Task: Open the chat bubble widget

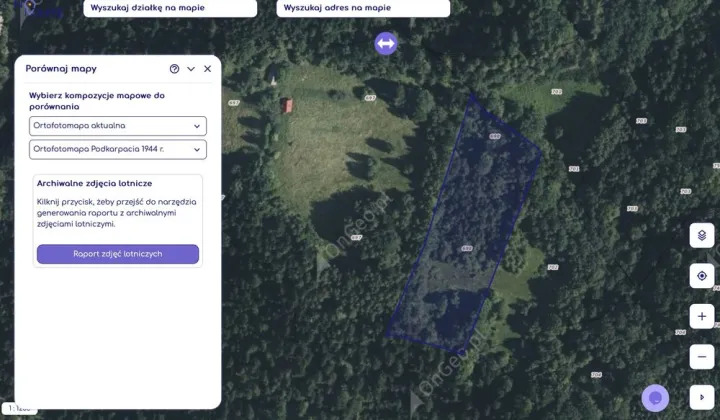Action: coord(655,398)
